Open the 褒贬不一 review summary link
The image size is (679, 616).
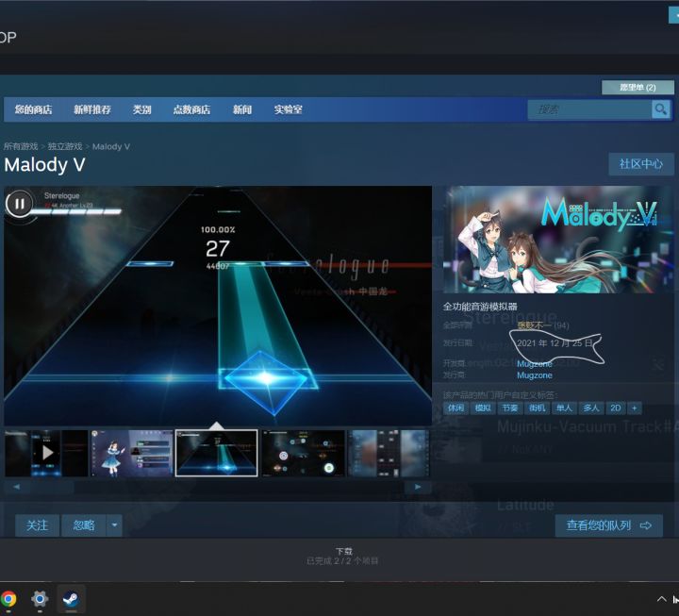(535, 325)
